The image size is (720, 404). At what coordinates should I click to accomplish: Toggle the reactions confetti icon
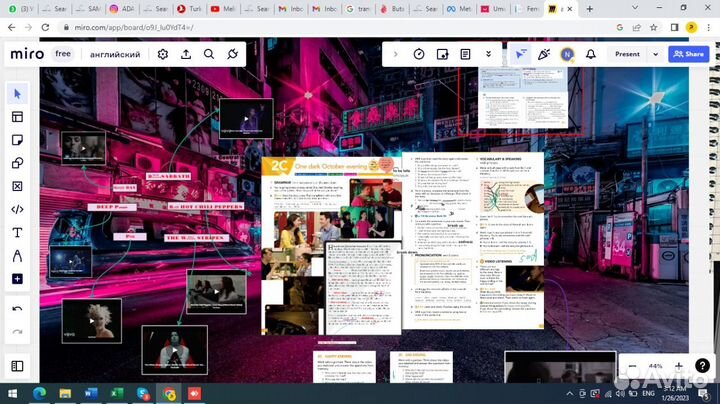click(x=544, y=54)
